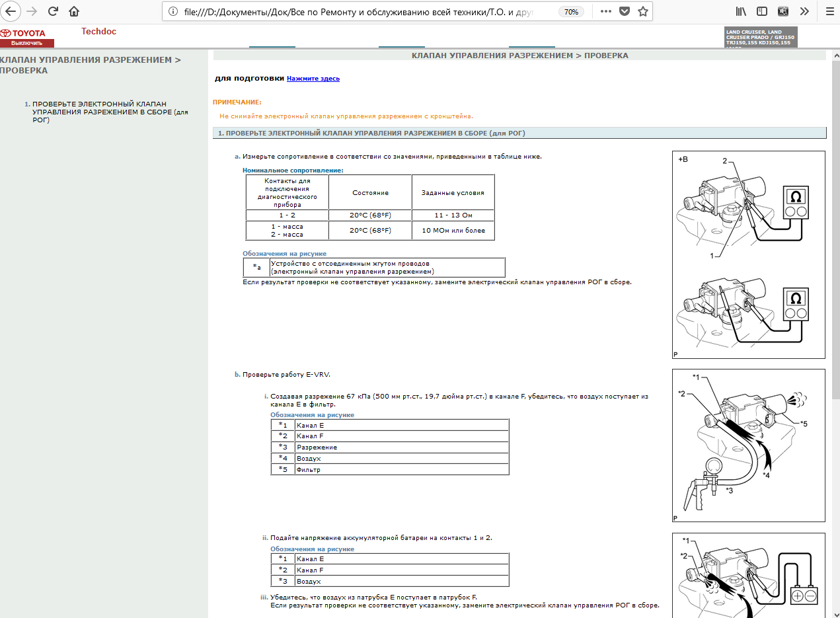Click the 'Состояние' column header
This screenshot has width=840, height=618.
370,192
